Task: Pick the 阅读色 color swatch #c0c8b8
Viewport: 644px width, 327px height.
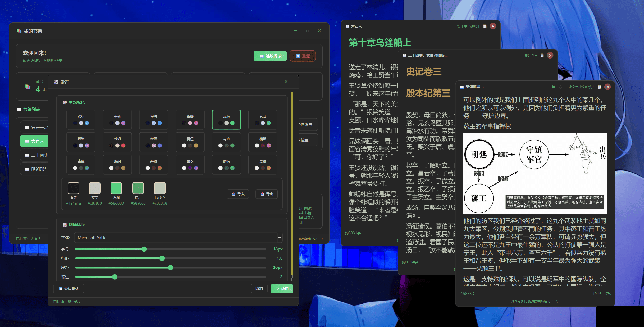Action: 160,188
